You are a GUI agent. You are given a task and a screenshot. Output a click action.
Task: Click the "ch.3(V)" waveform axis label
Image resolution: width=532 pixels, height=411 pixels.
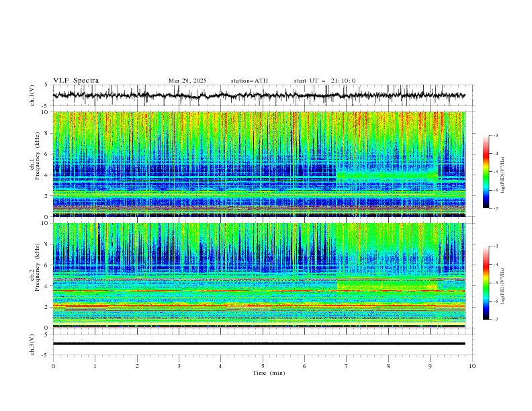tap(32, 345)
